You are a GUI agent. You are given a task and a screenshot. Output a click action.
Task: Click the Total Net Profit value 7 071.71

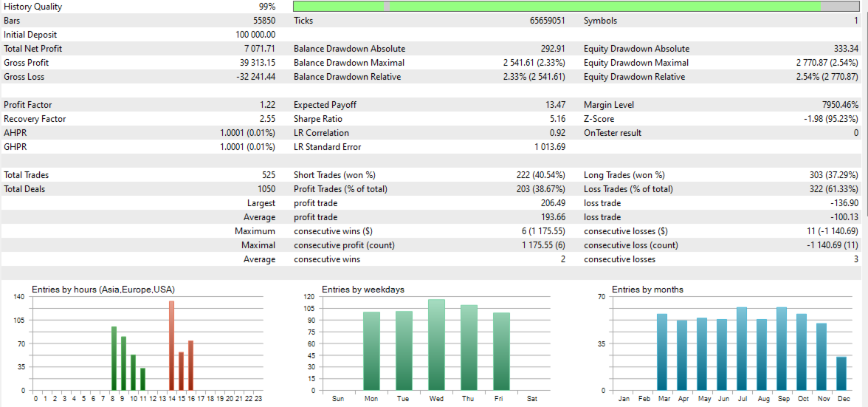(x=260, y=49)
